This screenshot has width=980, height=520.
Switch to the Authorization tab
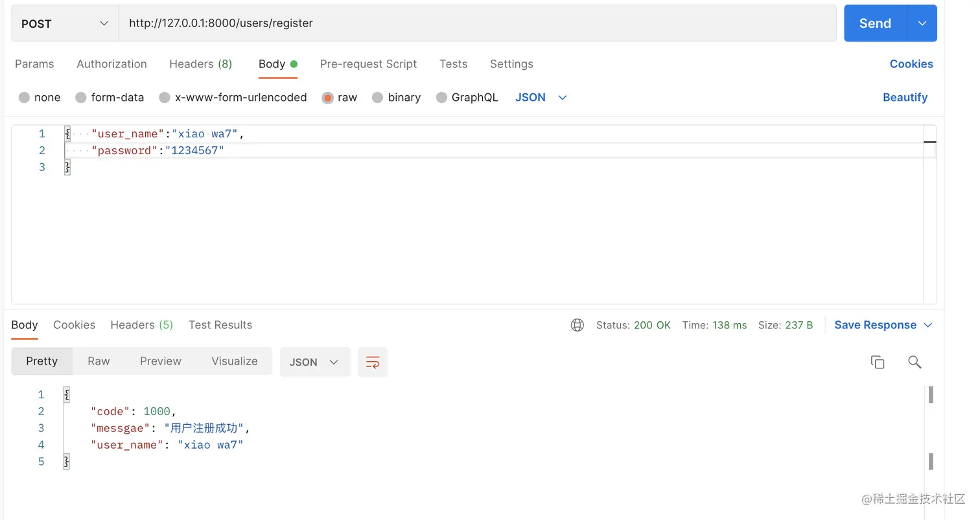(x=111, y=64)
